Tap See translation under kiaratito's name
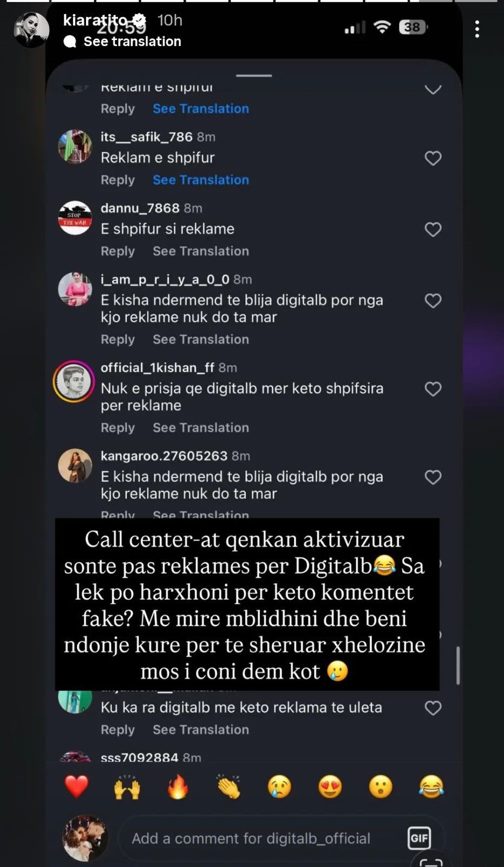The height and width of the screenshot is (867, 504). pyautogui.click(x=132, y=42)
